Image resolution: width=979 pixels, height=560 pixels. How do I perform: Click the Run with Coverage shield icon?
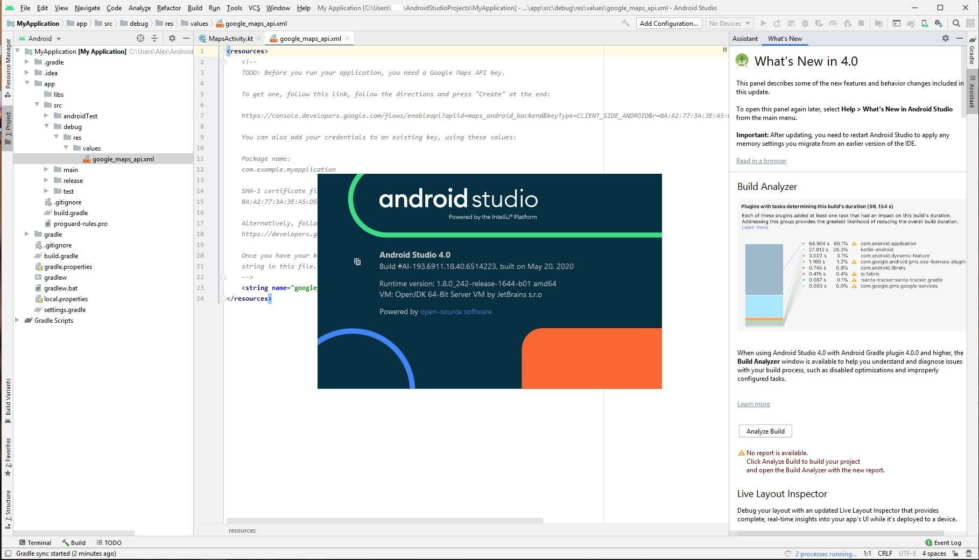click(819, 23)
